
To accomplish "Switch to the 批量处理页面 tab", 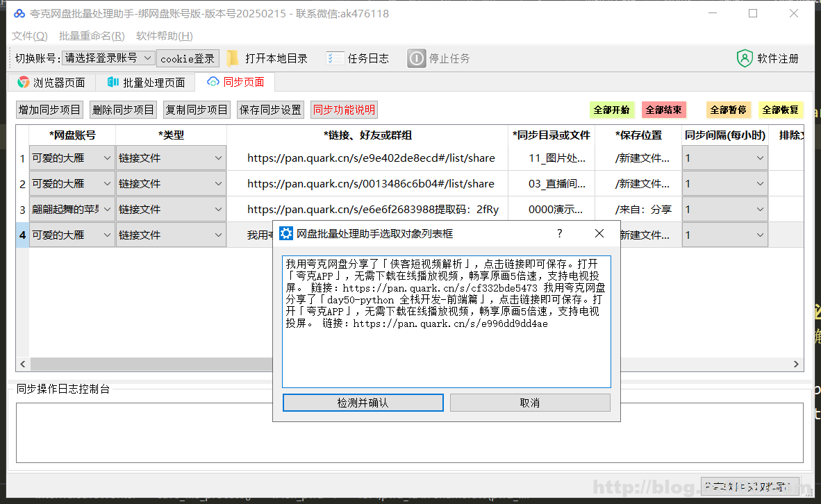I will (146, 82).
